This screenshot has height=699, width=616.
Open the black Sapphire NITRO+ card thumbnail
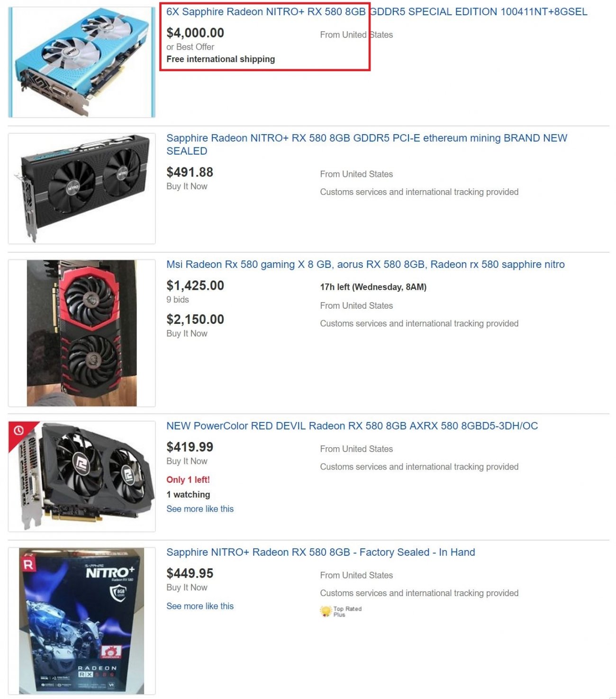pos(82,188)
